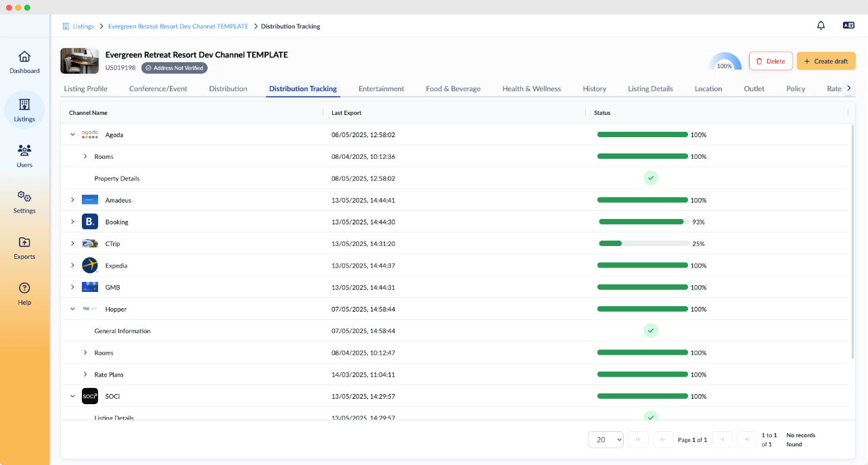Click the Status column header

click(x=602, y=113)
